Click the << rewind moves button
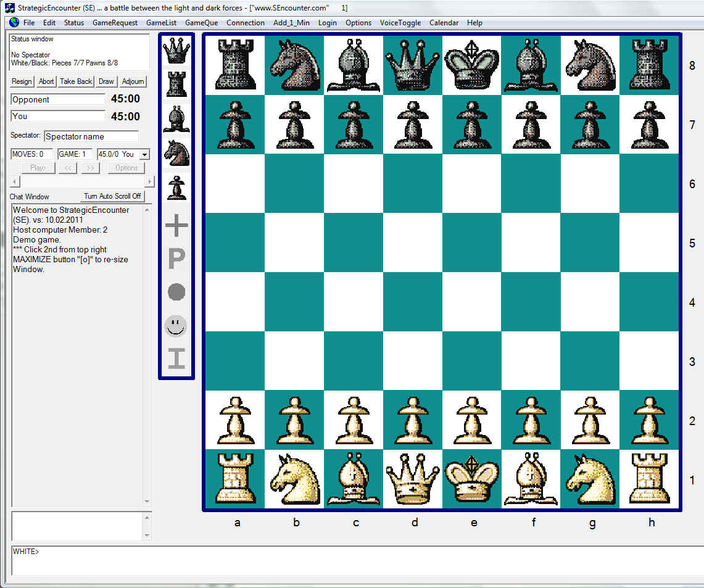This screenshot has width=704, height=588. 68,167
